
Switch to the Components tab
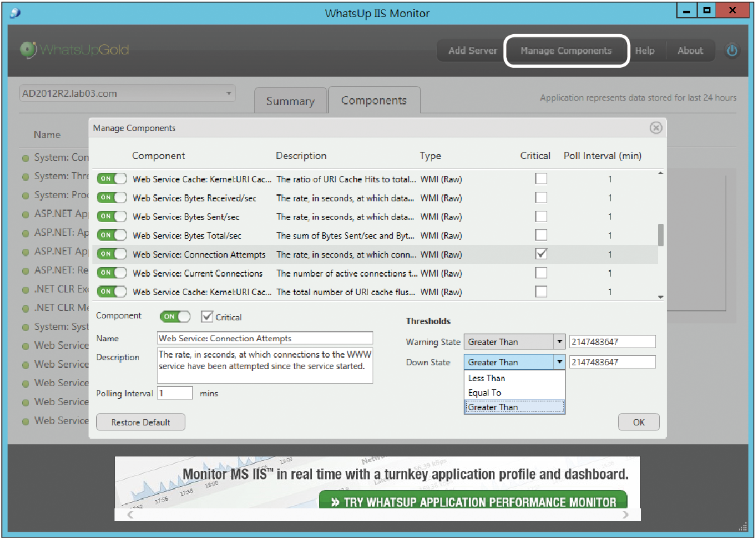pyautogui.click(x=374, y=101)
